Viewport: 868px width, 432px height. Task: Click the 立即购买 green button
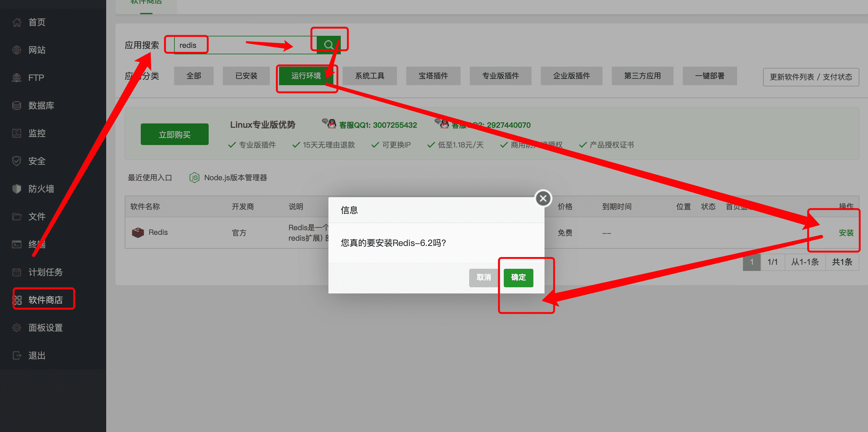pyautogui.click(x=174, y=134)
